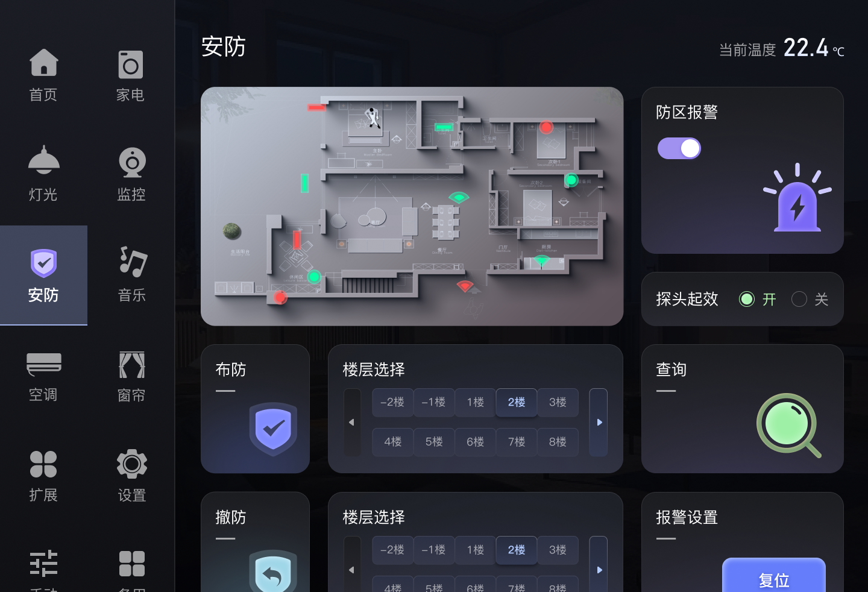Click the floor plan map image
Viewport: 868px width, 592px height.
(412, 206)
